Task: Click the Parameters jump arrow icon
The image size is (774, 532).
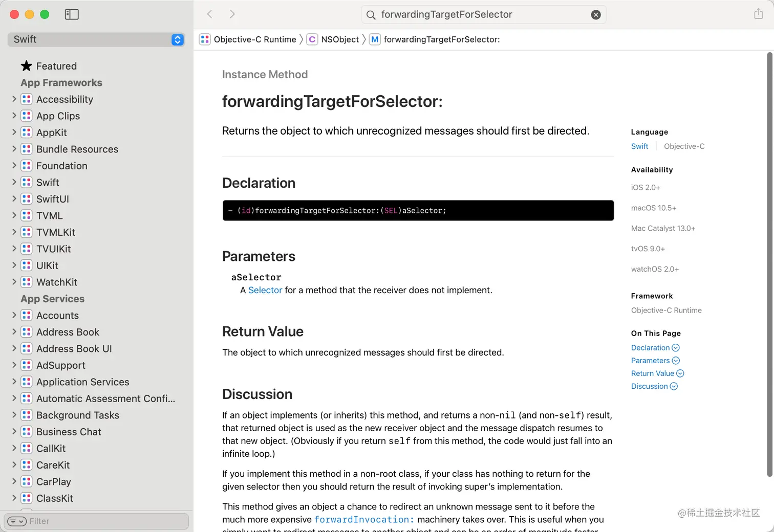Action: pyautogui.click(x=676, y=361)
